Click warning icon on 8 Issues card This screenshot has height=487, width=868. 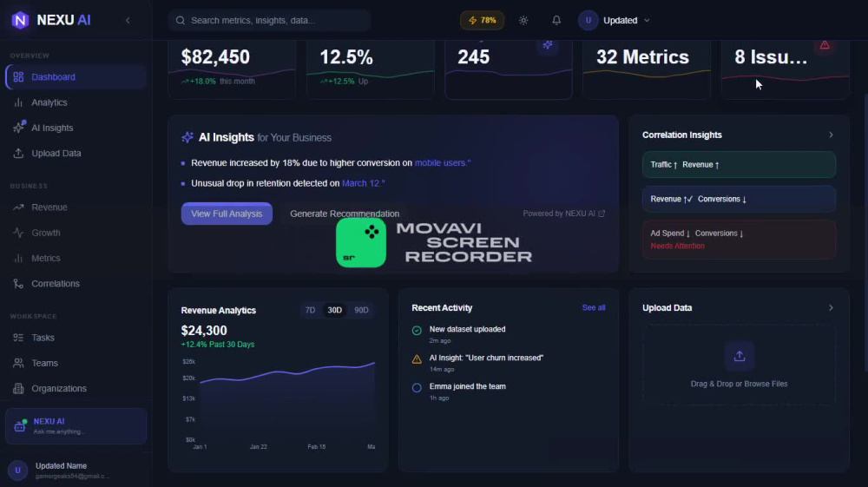825,45
